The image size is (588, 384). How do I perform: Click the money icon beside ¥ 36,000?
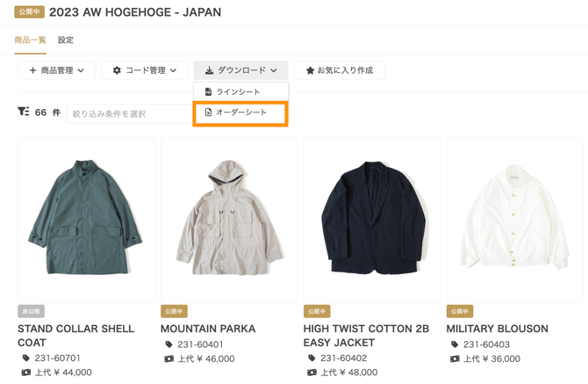coord(455,359)
